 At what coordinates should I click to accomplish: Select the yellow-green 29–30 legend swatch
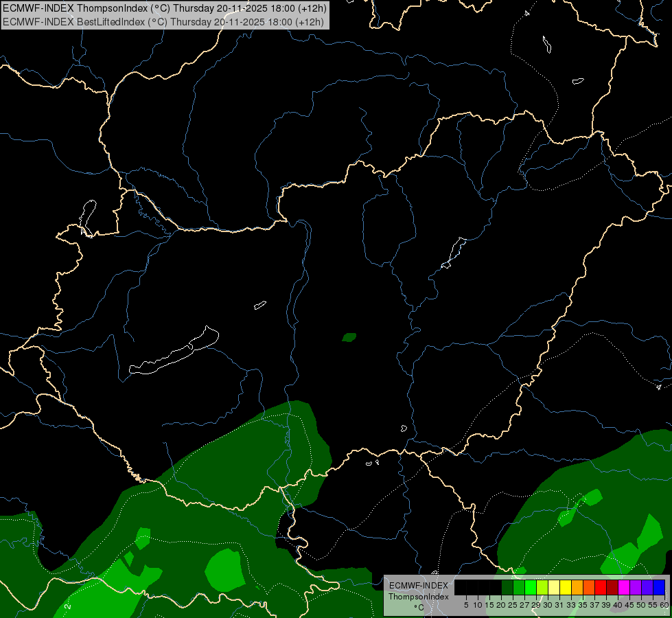[x=542, y=587]
